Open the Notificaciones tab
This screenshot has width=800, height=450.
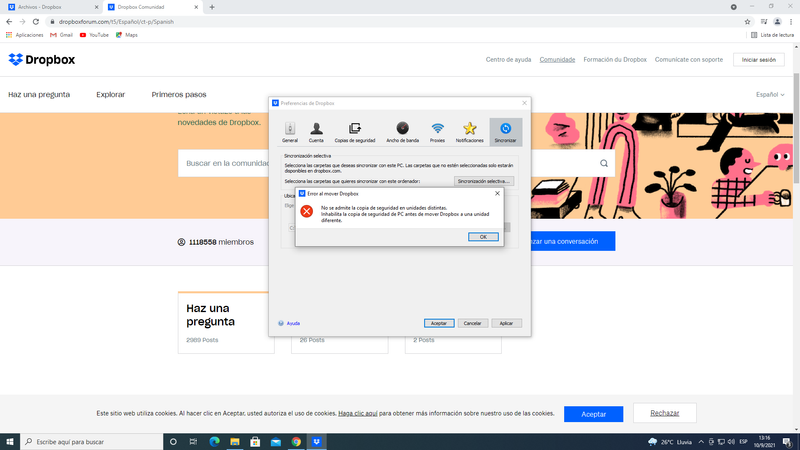tap(469, 132)
